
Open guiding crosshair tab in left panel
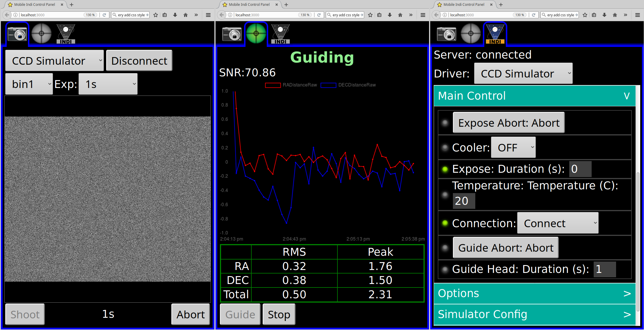tap(41, 33)
